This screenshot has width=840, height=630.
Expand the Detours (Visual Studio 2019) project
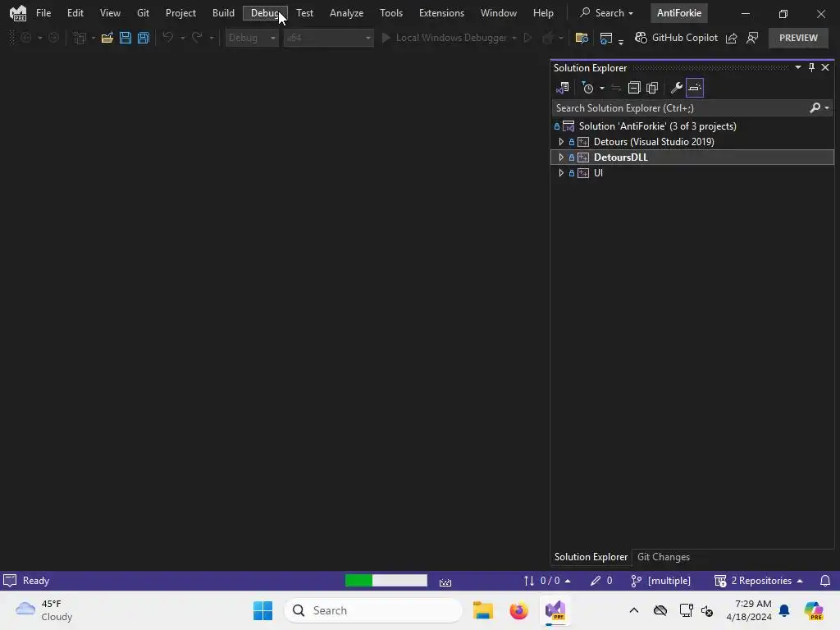[561, 142]
